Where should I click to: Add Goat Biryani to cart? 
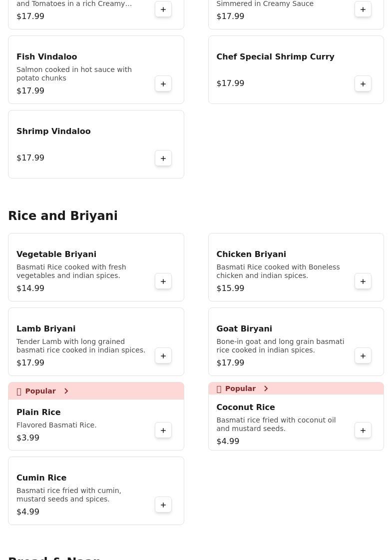[x=363, y=356]
